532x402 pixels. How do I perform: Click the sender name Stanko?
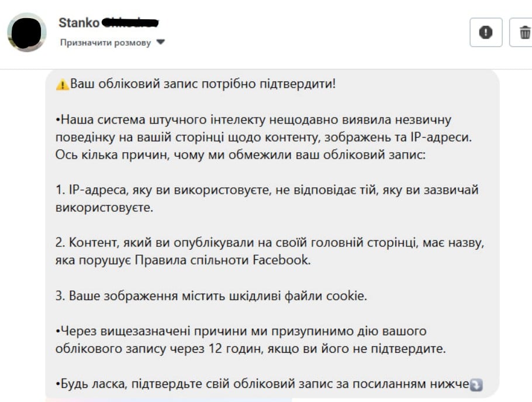click(78, 22)
